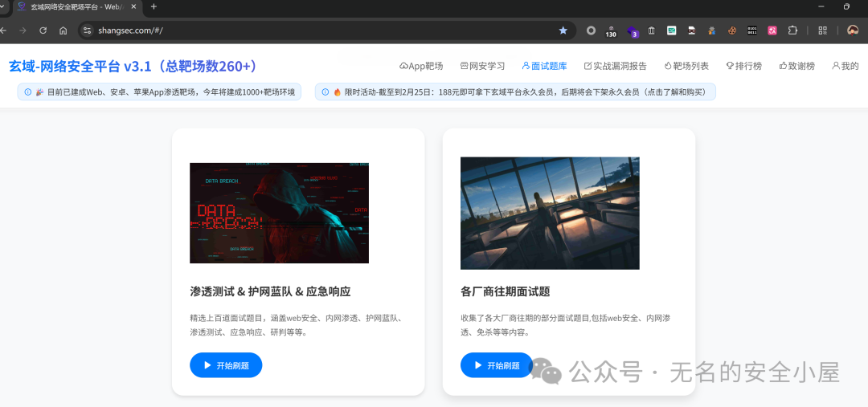Viewport: 868px width, 407px height.
Task: Open a new browser tab
Action: [154, 6]
